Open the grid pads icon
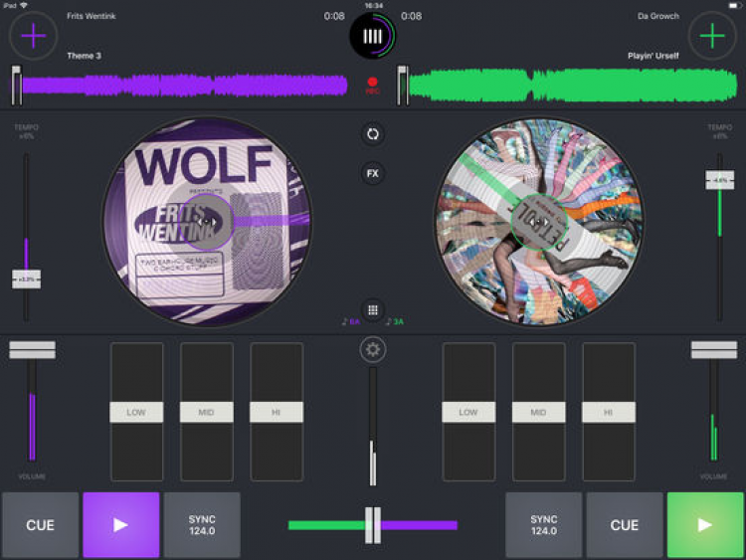This screenshot has width=746, height=560. (x=373, y=310)
